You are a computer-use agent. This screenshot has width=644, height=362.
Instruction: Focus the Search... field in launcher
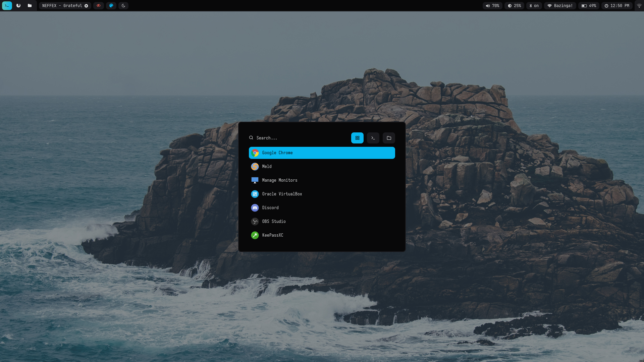[299, 138]
